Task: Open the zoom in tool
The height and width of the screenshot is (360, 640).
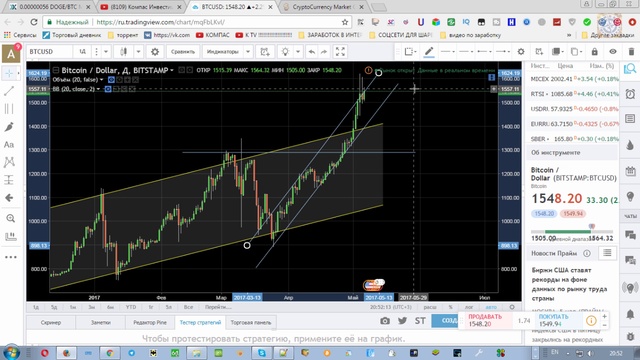Action: [10, 218]
